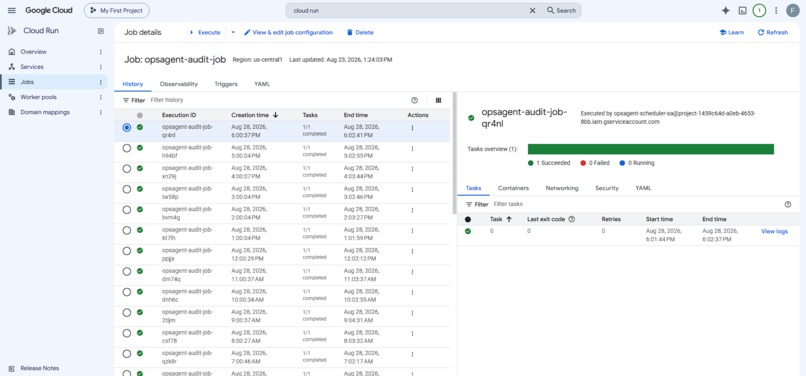Activate Cloud Shell terminal icon
This screenshot has width=806, height=376.
742,10
